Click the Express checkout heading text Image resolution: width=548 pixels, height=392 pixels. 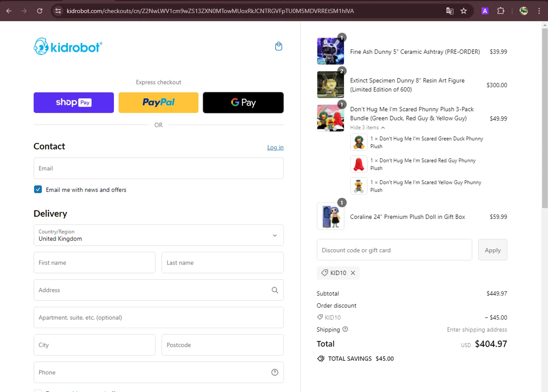(x=159, y=82)
